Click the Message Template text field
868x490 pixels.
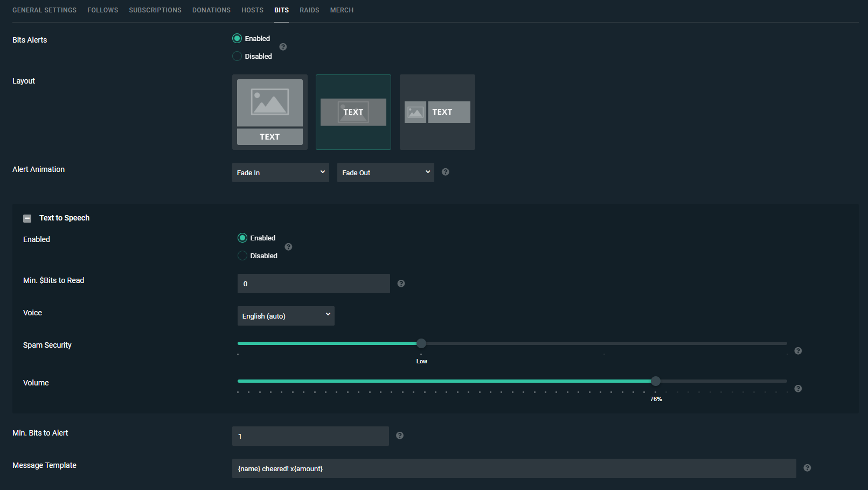[x=514, y=468]
